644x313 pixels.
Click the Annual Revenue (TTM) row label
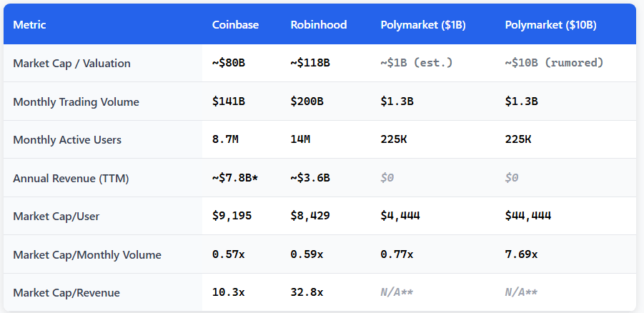click(71, 178)
